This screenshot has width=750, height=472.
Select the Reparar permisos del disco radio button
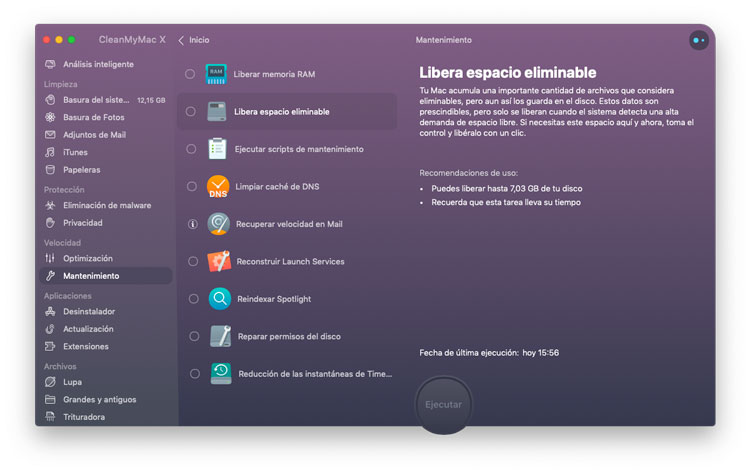pyautogui.click(x=194, y=336)
